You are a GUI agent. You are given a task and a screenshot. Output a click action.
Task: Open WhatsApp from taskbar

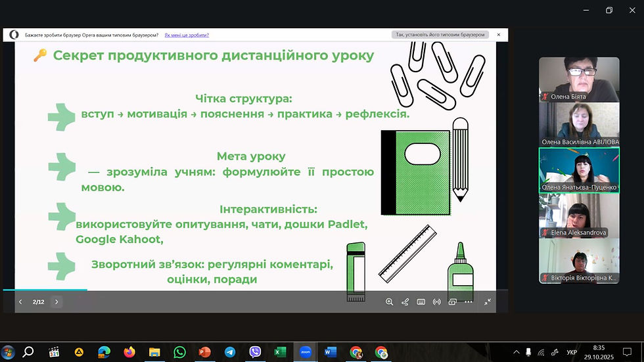179,352
